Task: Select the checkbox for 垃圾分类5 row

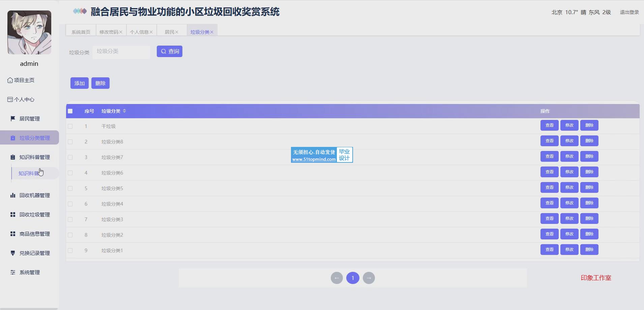Action: click(70, 188)
